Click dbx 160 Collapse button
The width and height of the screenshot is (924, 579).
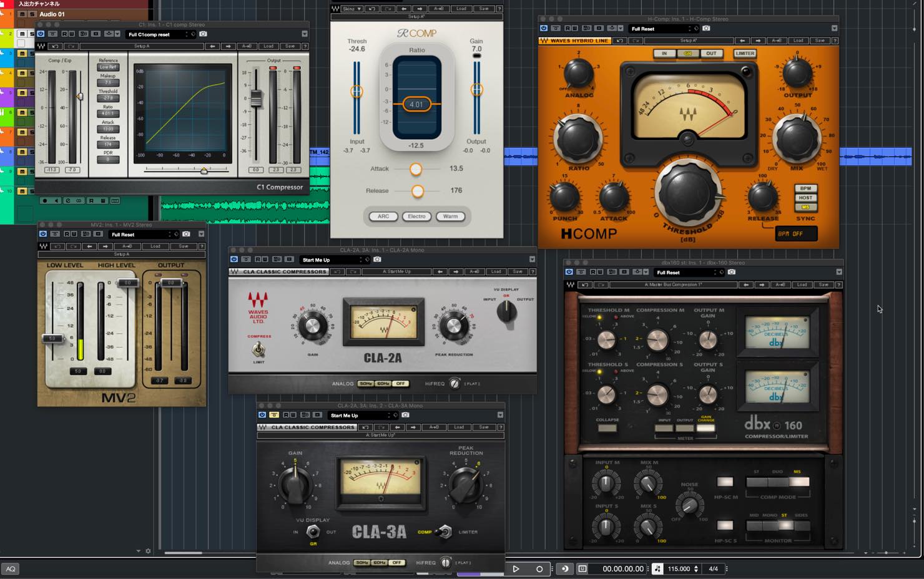607,428
